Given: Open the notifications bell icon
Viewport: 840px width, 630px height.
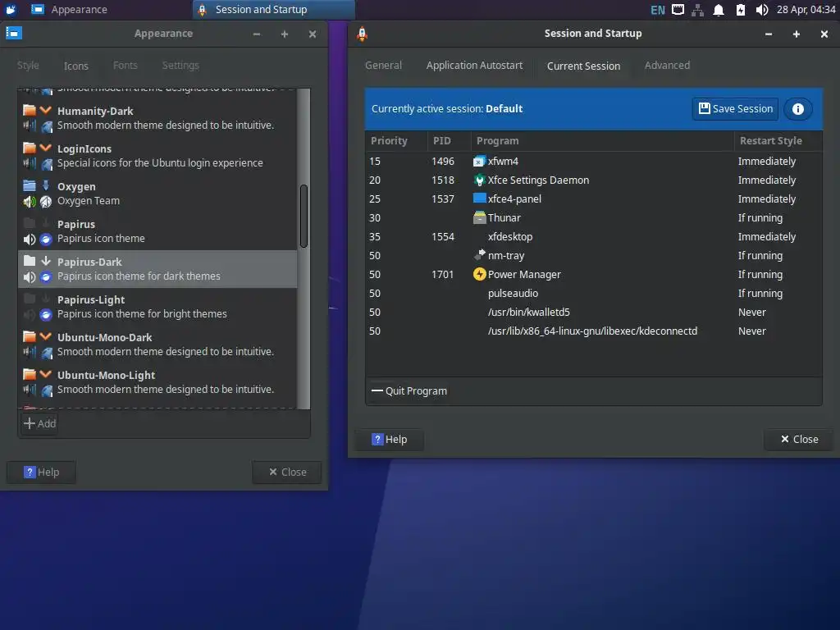Looking at the screenshot, I should click(719, 10).
